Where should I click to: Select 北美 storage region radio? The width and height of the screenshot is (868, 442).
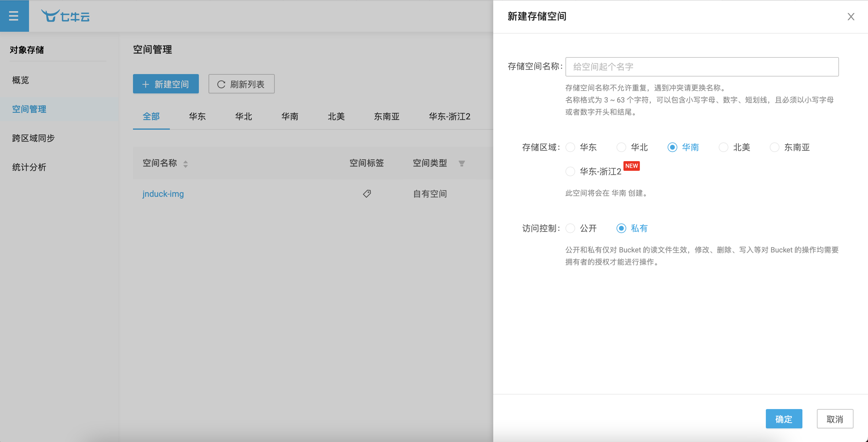(x=724, y=147)
